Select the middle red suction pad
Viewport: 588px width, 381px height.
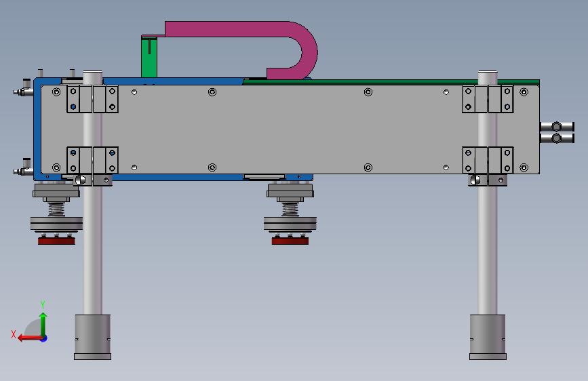[x=290, y=241]
